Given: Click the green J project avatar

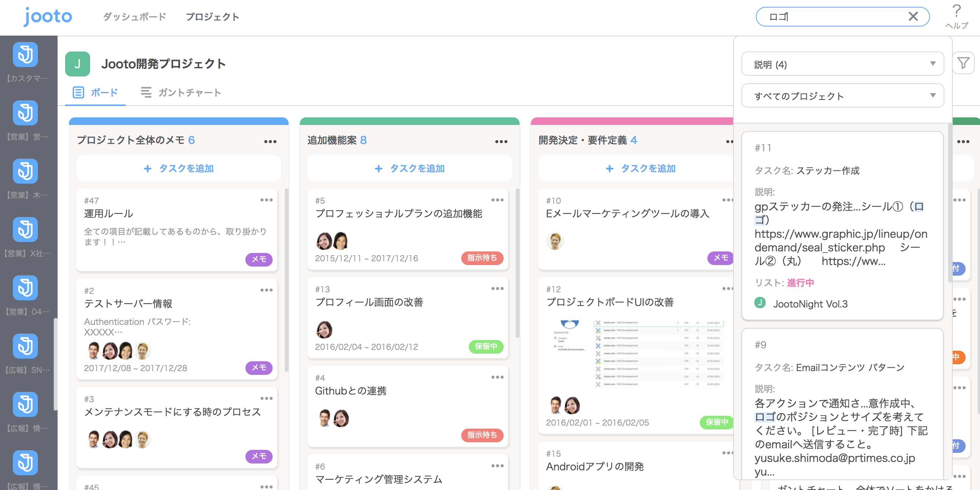Looking at the screenshot, I should tap(78, 64).
